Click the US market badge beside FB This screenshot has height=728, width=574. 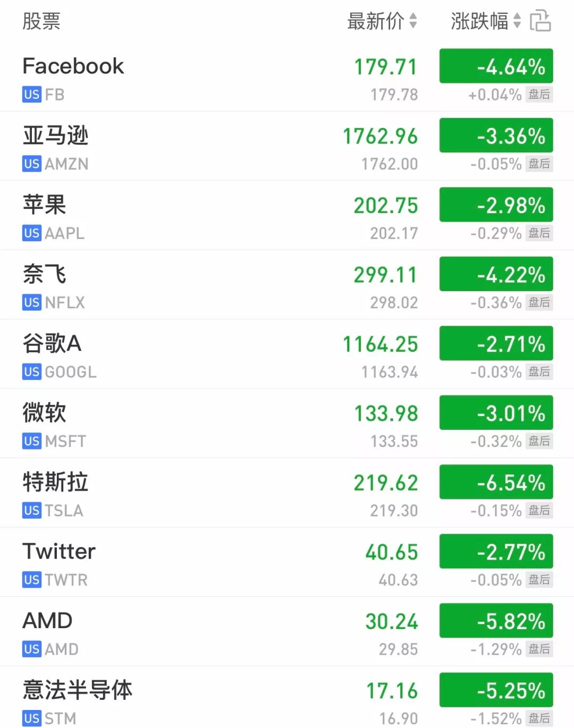31,95
